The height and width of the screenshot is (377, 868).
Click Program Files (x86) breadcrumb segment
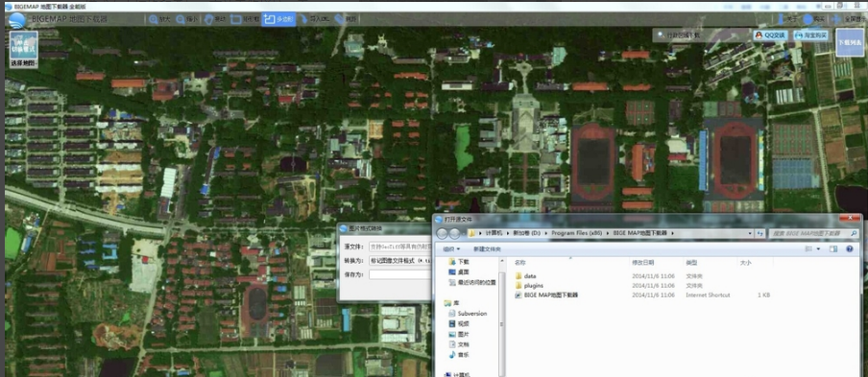[x=576, y=233]
